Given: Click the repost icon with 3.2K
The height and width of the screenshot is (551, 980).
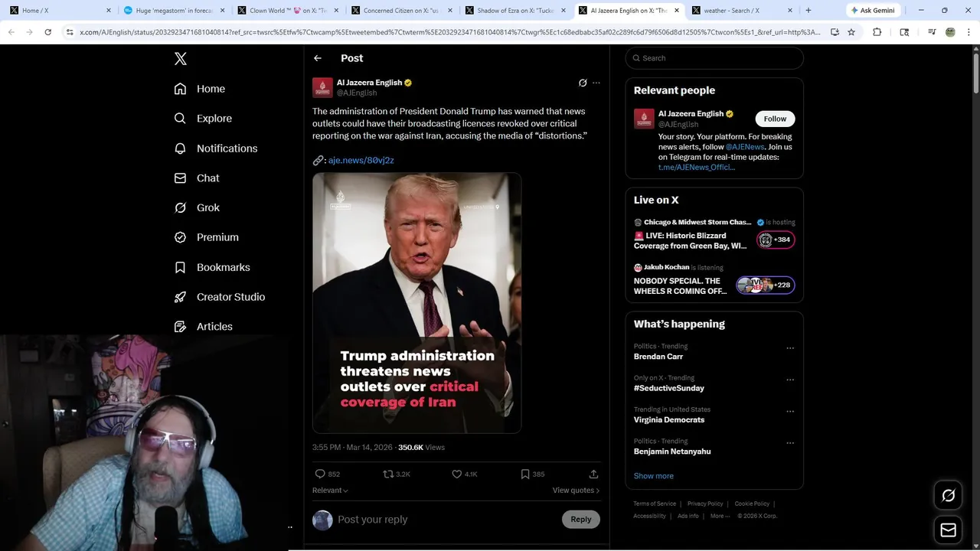Looking at the screenshot, I should 389,474.
